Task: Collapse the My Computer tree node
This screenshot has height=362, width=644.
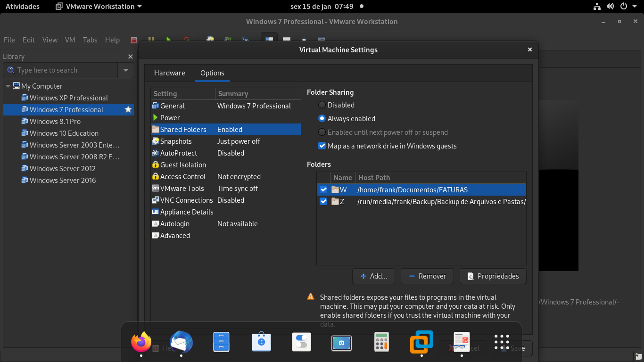Action: 8,86
